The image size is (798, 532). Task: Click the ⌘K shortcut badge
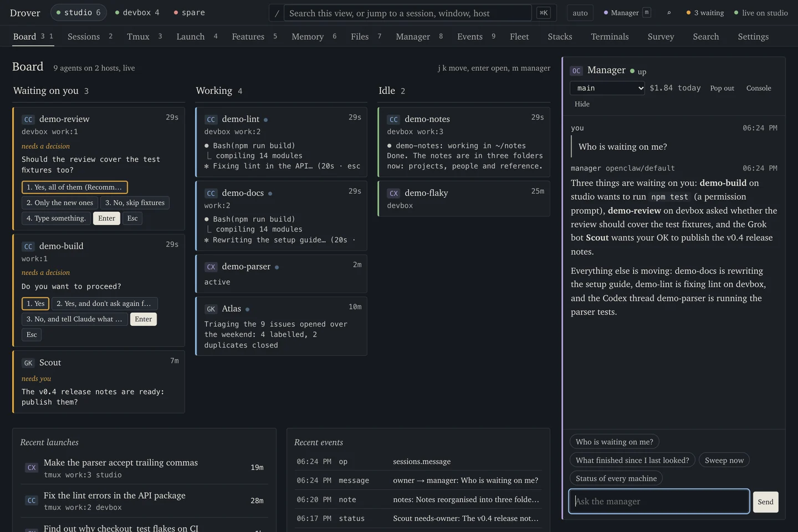[x=544, y=13]
